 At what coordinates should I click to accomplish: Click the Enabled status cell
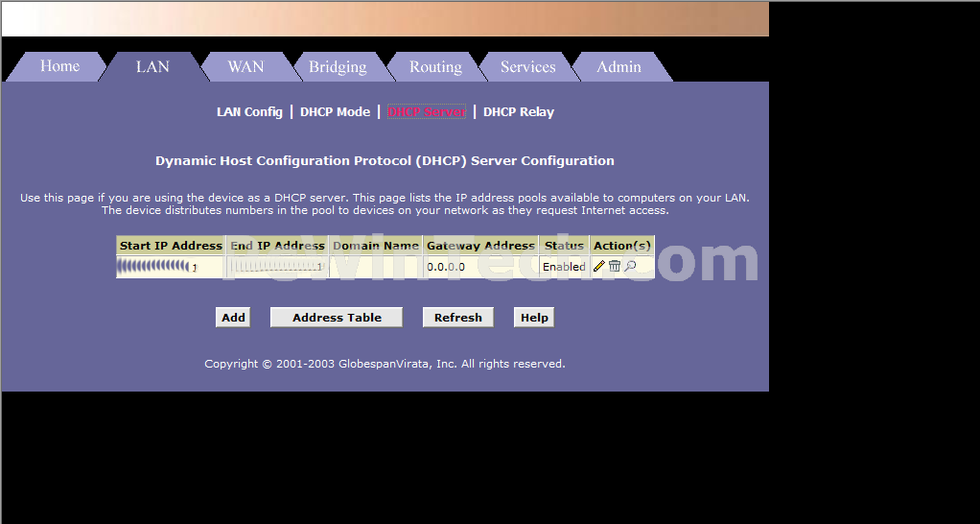click(x=564, y=267)
